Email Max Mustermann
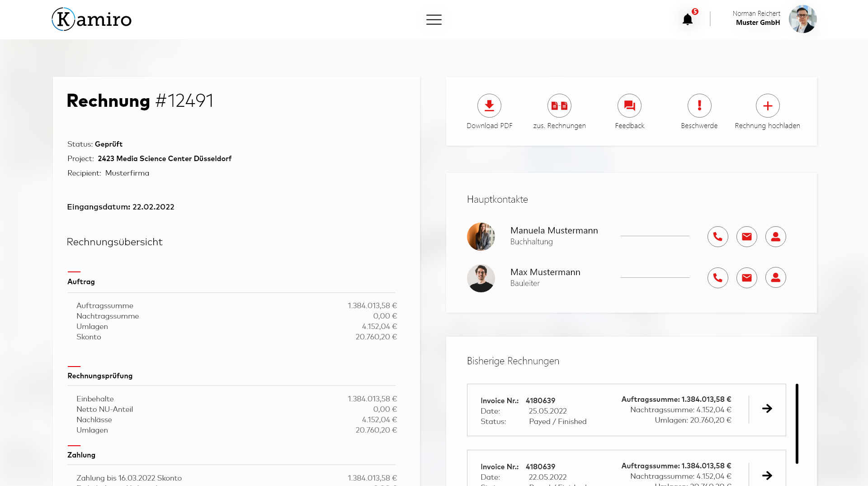The width and height of the screenshot is (868, 486). [x=747, y=278]
